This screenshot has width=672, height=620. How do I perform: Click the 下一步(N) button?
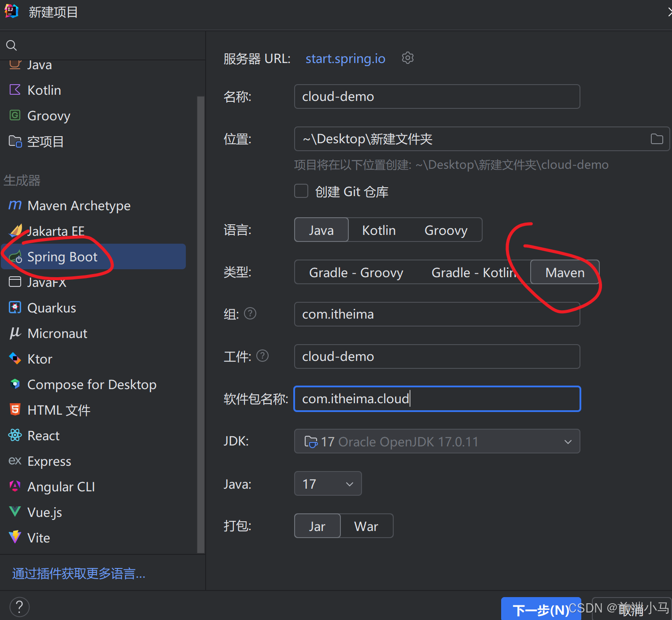point(541,609)
